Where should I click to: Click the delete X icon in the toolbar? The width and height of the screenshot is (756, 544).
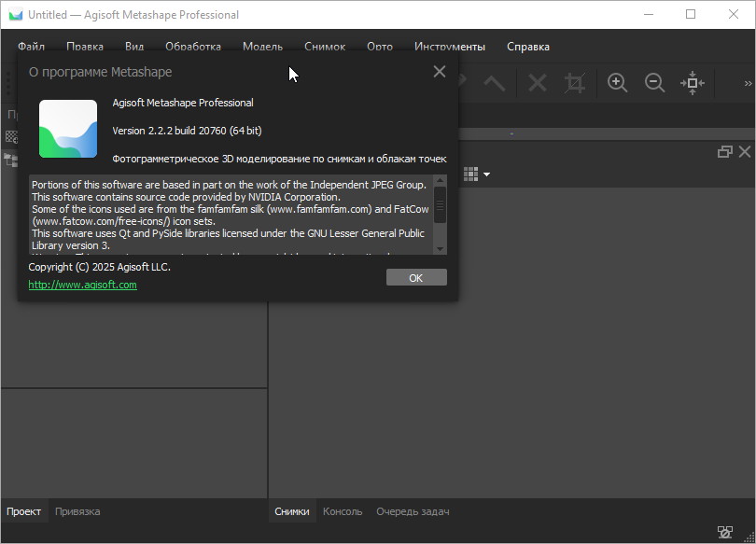(537, 83)
